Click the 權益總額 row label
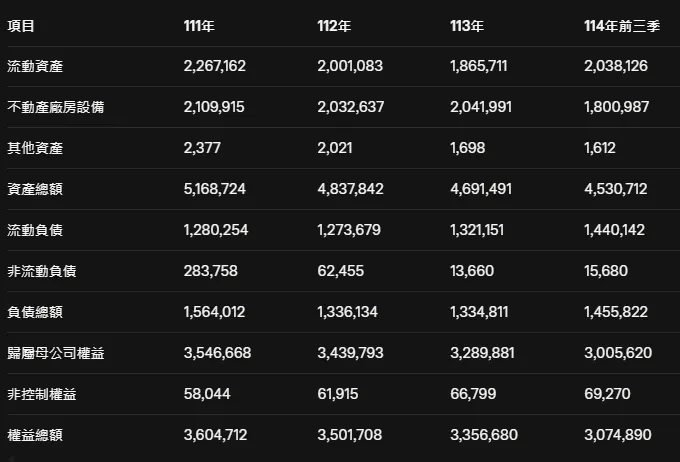 (35, 435)
